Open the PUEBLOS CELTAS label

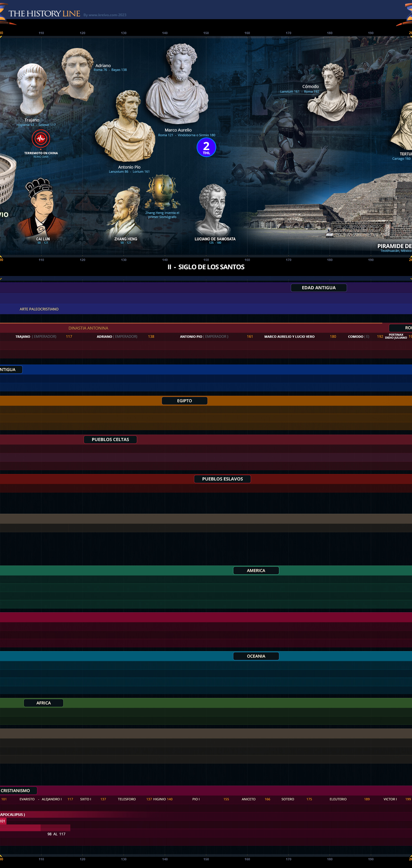[110, 439]
